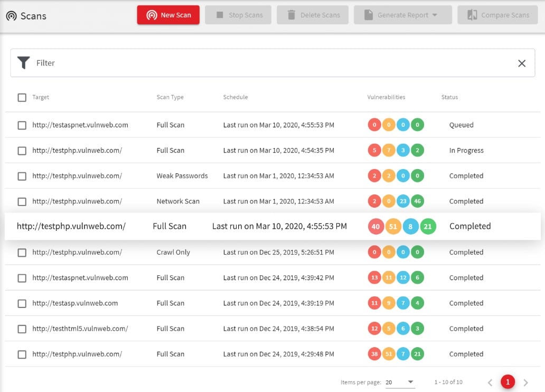Sort by the Vulnerabilities column header
The image size is (545, 392).
click(386, 97)
